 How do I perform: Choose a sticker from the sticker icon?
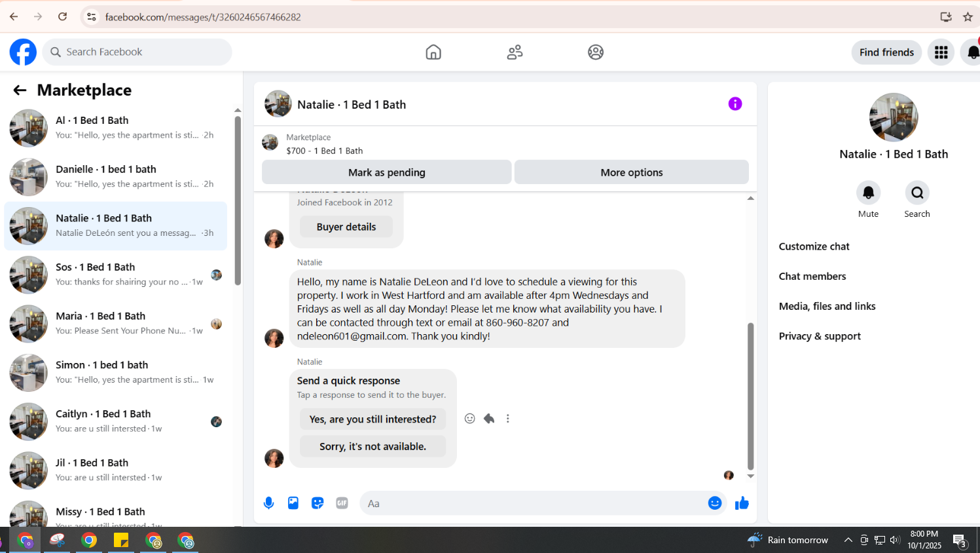(x=318, y=503)
